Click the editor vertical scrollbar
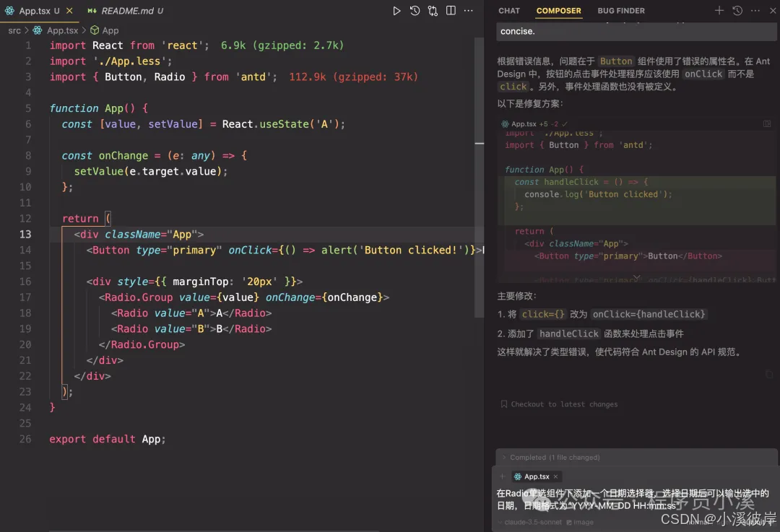Viewport: 780px width, 532px height. pyautogui.click(x=479, y=178)
